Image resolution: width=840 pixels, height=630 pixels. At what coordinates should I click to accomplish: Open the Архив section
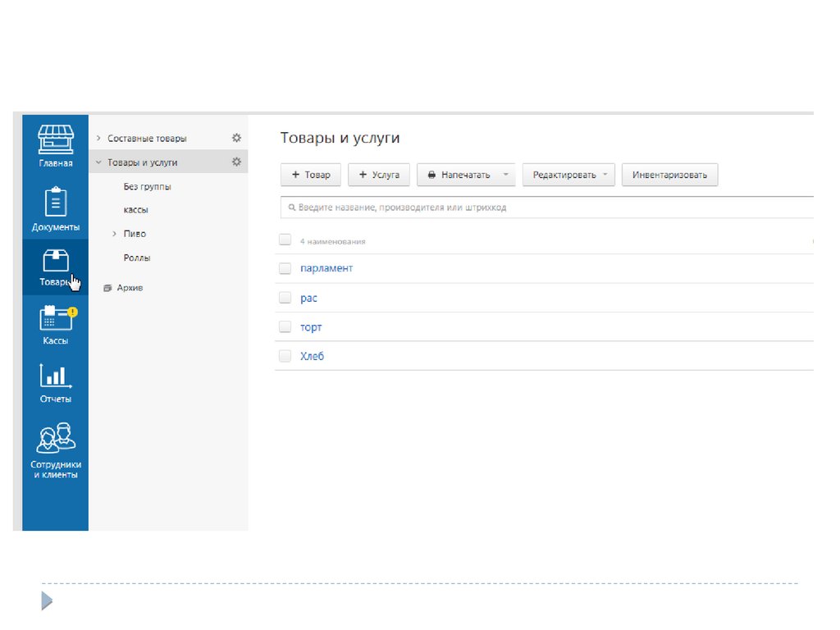(130, 288)
